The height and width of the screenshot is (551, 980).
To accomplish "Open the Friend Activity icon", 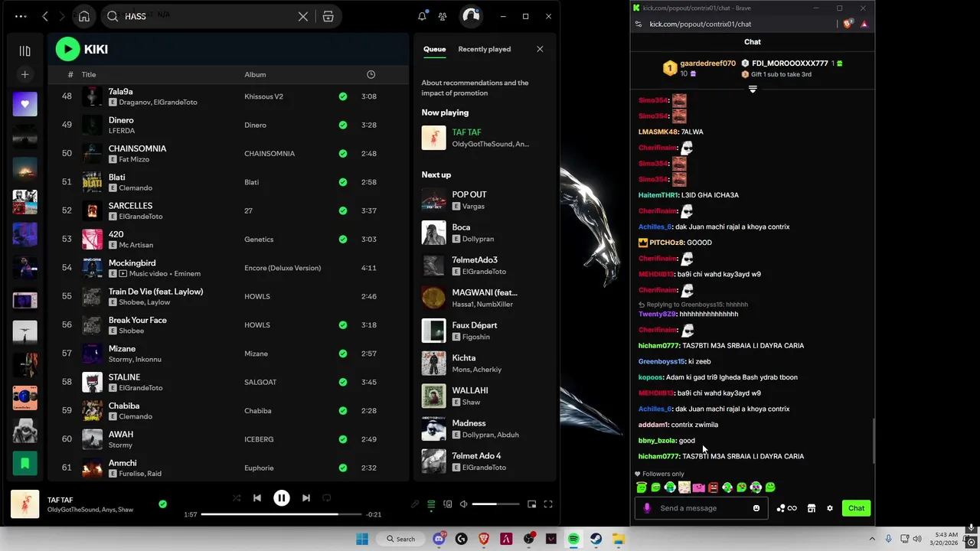I will pyautogui.click(x=443, y=16).
